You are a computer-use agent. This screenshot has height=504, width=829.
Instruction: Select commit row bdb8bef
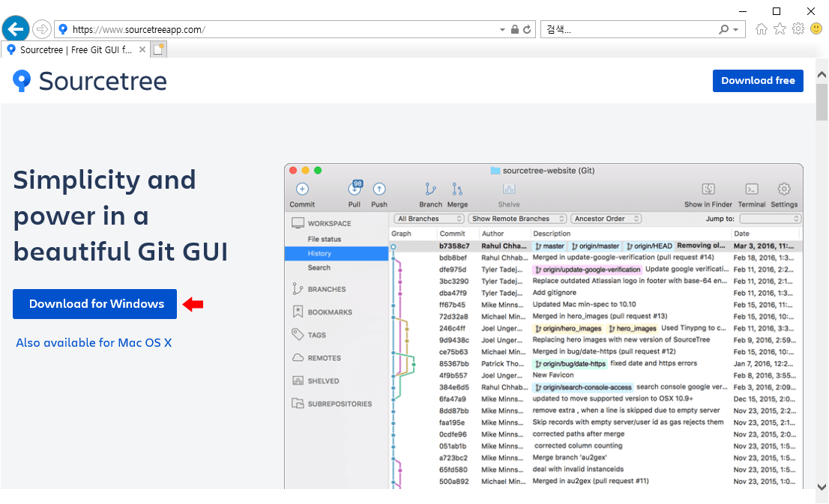595,258
